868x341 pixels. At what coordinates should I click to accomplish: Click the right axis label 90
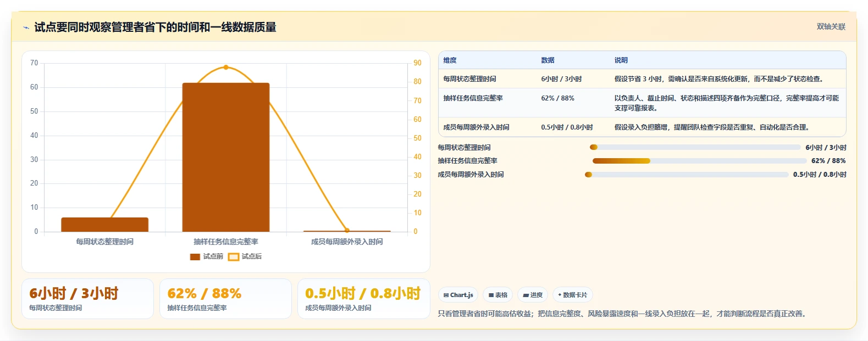pyautogui.click(x=418, y=63)
